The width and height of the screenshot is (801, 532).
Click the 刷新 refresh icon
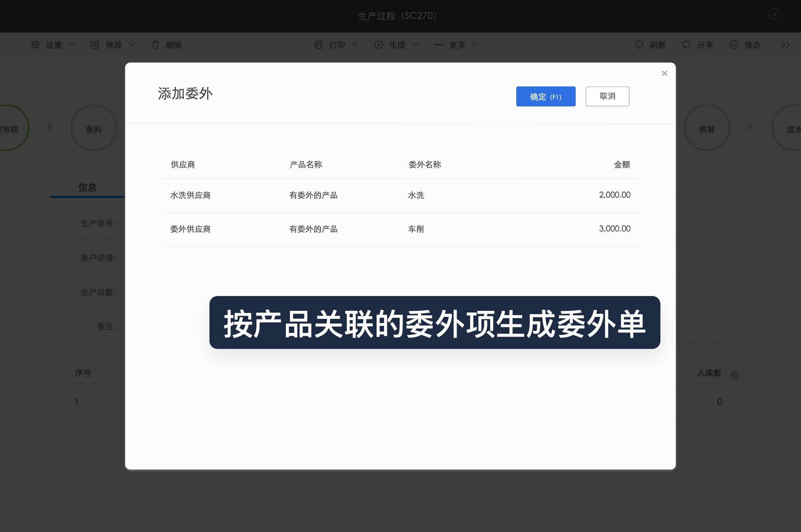(638, 45)
